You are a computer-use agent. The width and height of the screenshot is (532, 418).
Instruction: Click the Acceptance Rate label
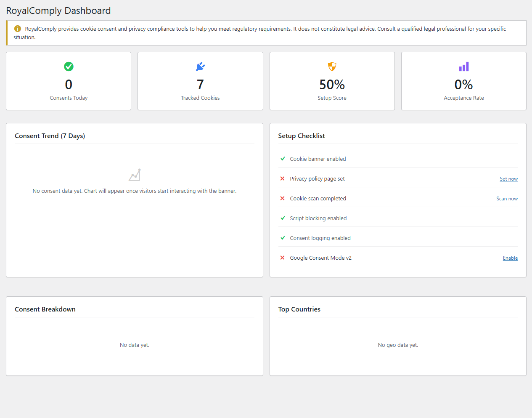[x=464, y=98]
